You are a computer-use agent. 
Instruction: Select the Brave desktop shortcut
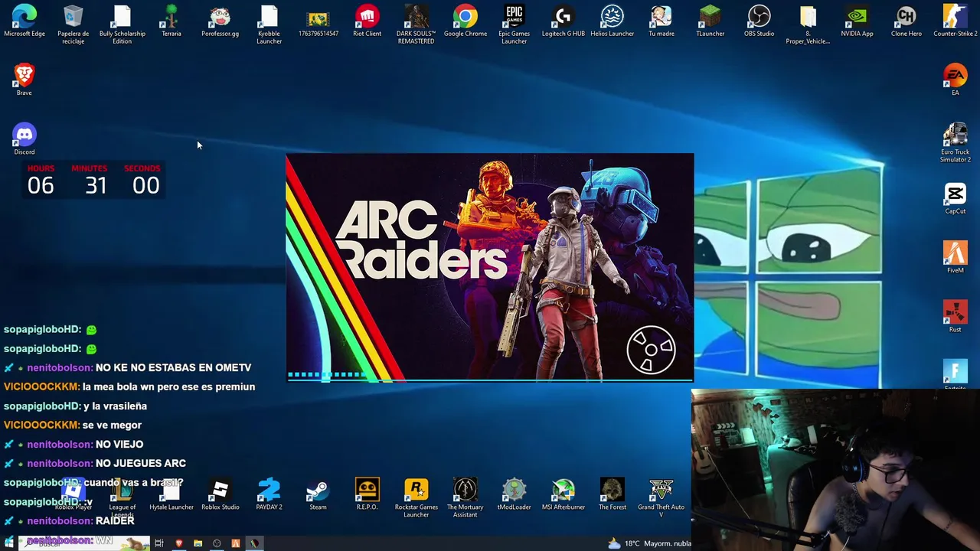[24, 80]
